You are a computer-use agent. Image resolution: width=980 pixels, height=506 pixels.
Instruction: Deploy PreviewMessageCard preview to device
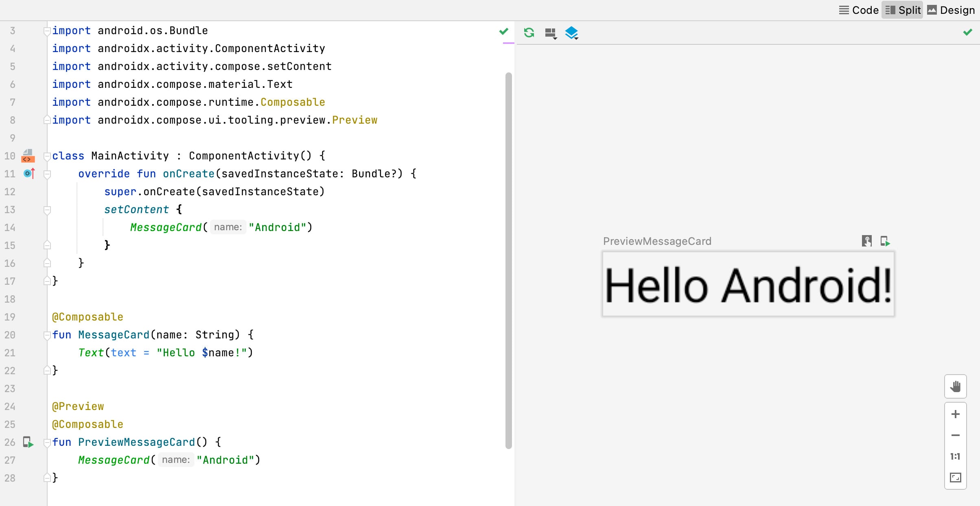click(x=885, y=241)
